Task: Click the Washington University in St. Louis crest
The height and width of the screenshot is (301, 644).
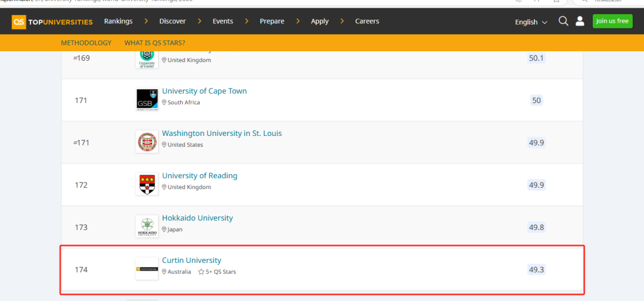Action: click(x=147, y=142)
